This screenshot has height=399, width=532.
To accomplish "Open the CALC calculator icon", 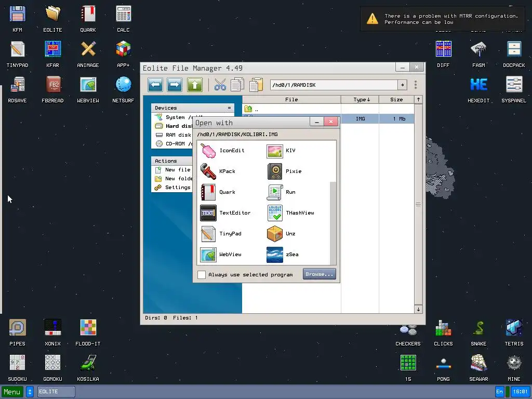I will [123, 19].
